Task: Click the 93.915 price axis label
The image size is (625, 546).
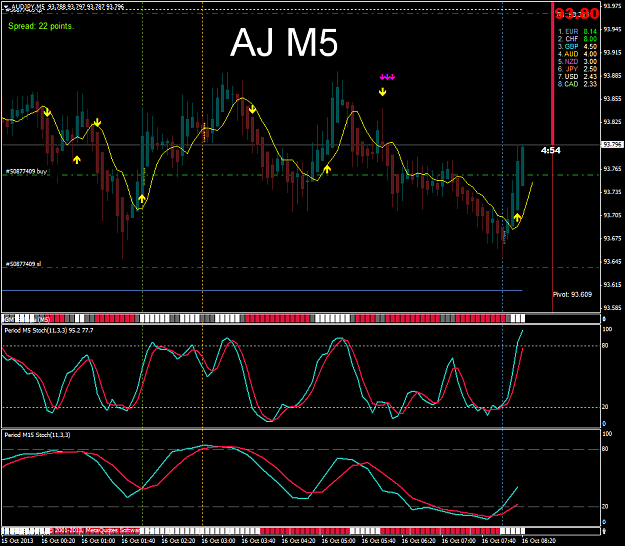Action: pyautogui.click(x=612, y=53)
